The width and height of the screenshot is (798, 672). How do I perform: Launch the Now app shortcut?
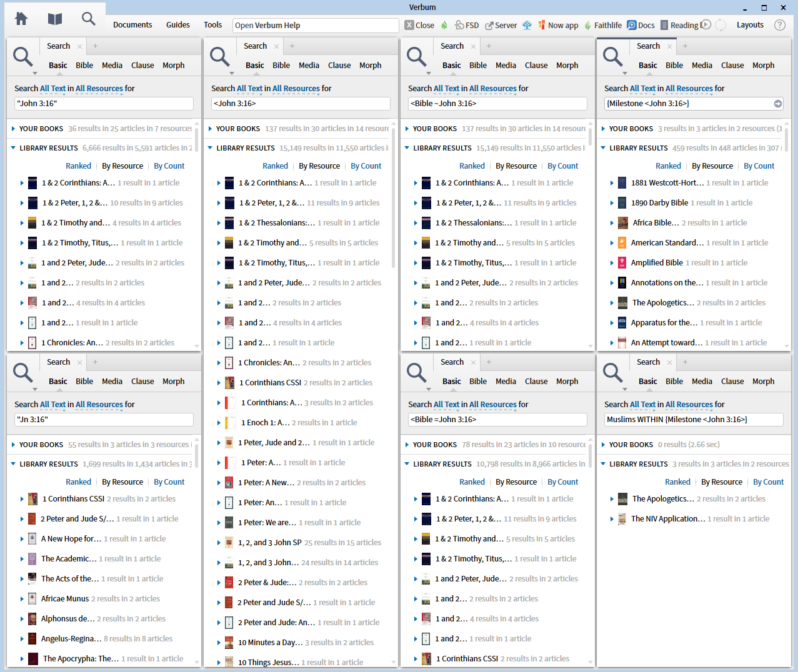pyautogui.click(x=558, y=25)
